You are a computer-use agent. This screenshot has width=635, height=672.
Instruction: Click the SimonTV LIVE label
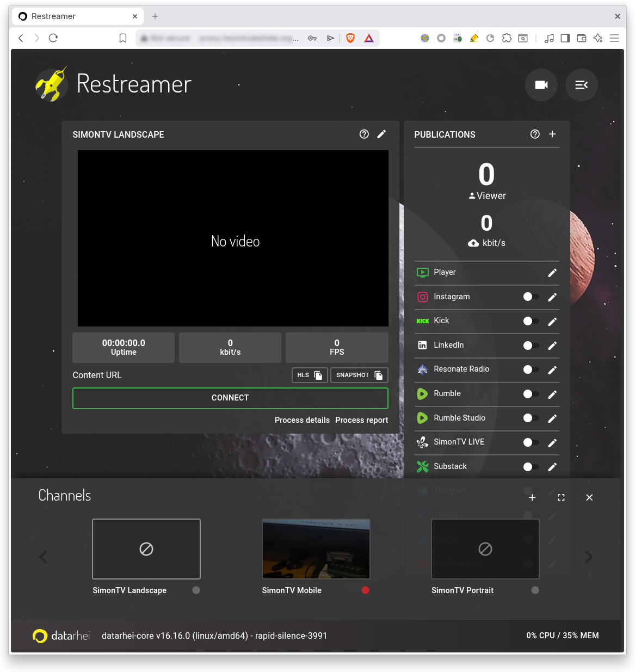pyautogui.click(x=459, y=442)
